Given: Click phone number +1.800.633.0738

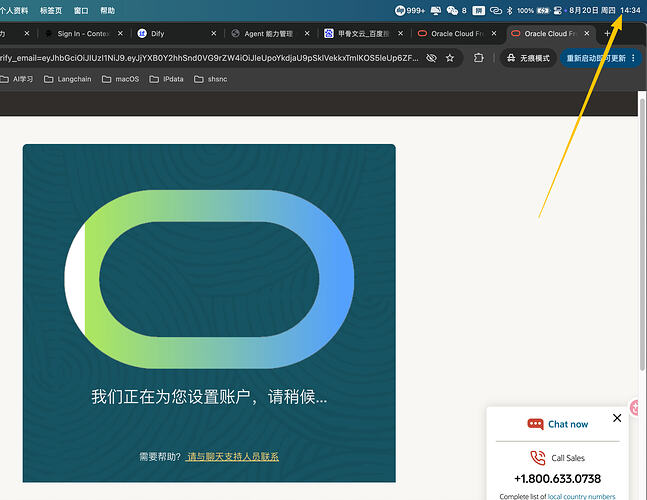Looking at the screenshot, I should click(557, 479).
